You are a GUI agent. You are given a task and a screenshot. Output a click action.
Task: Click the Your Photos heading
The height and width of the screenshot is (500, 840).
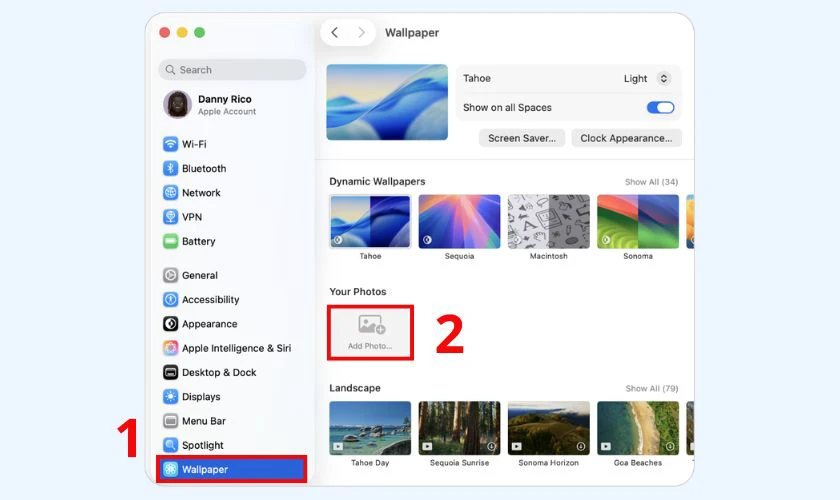pos(358,292)
